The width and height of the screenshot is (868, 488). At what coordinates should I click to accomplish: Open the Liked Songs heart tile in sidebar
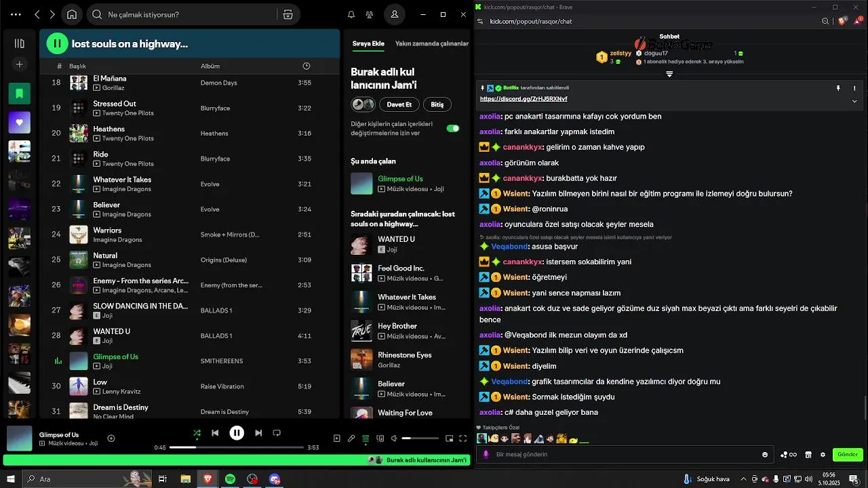(x=19, y=123)
